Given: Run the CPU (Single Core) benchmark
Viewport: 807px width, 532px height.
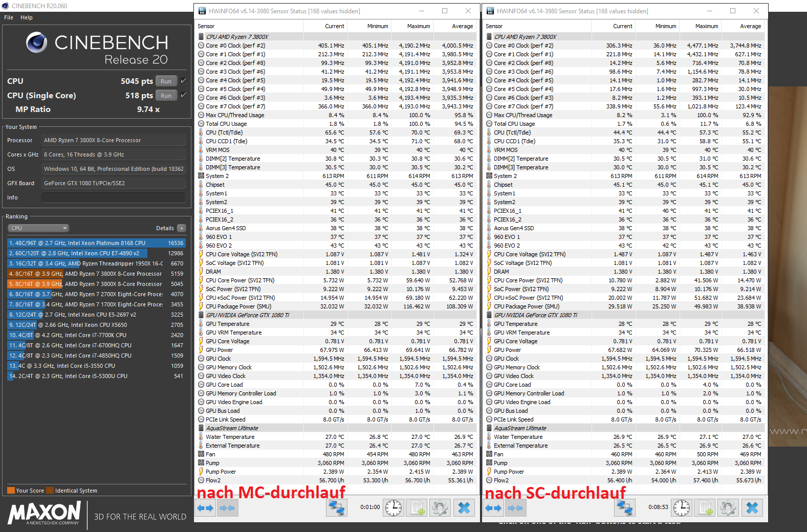Looking at the screenshot, I should coord(166,95).
